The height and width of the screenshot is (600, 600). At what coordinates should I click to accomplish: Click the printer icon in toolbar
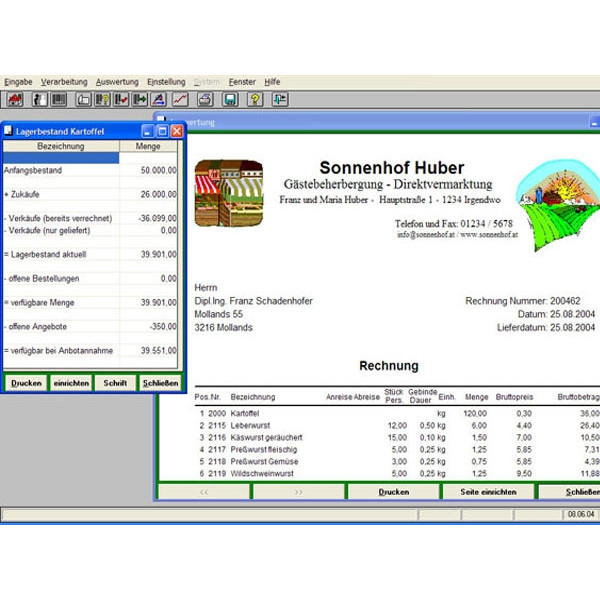[205, 100]
